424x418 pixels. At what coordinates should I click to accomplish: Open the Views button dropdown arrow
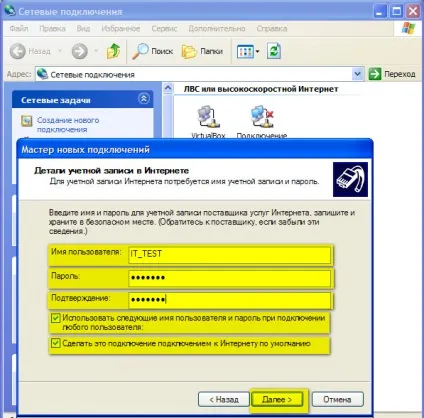click(x=257, y=52)
